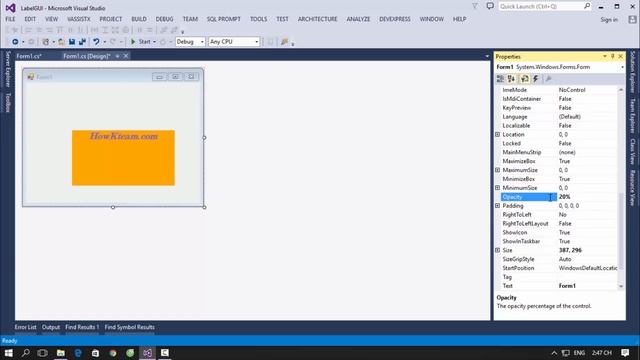The height and width of the screenshot is (360, 640).
Task: Select the StartPosition property row
Action: (559, 268)
